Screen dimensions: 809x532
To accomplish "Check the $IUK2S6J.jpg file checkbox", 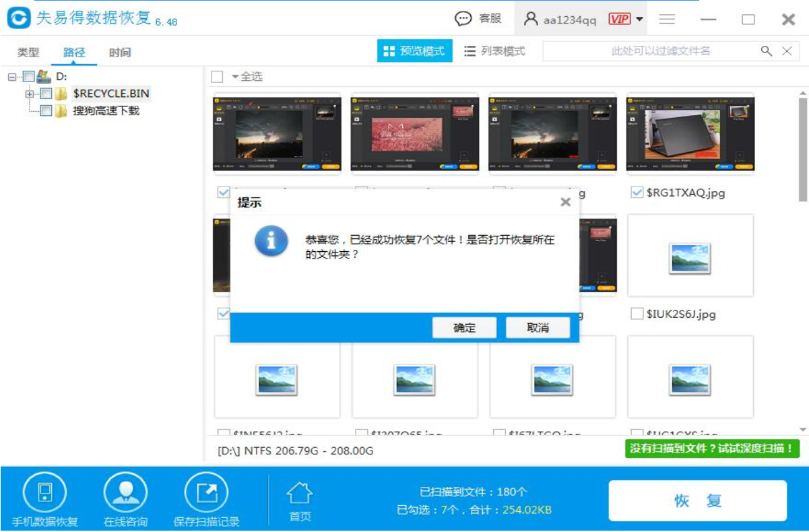I will click(636, 314).
